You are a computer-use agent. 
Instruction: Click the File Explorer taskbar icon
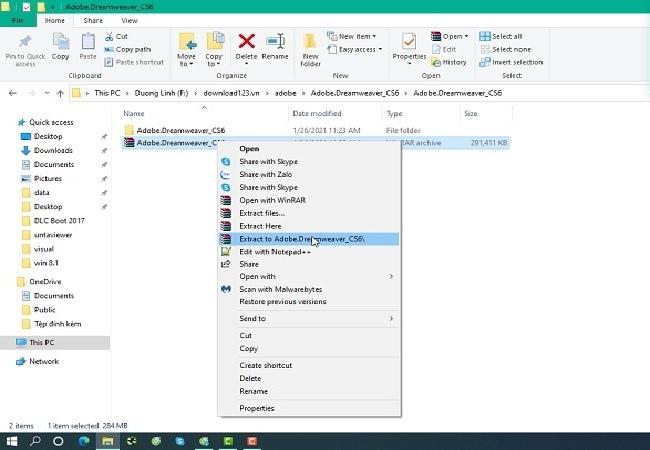point(108,441)
